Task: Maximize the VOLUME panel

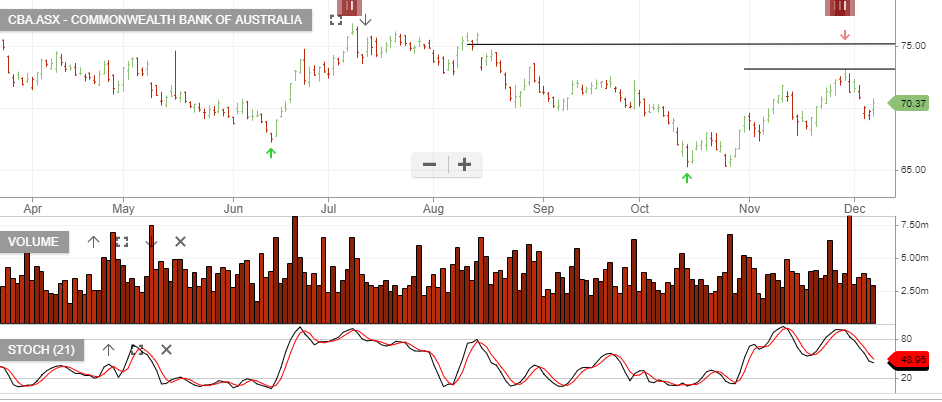Action: coord(122,242)
